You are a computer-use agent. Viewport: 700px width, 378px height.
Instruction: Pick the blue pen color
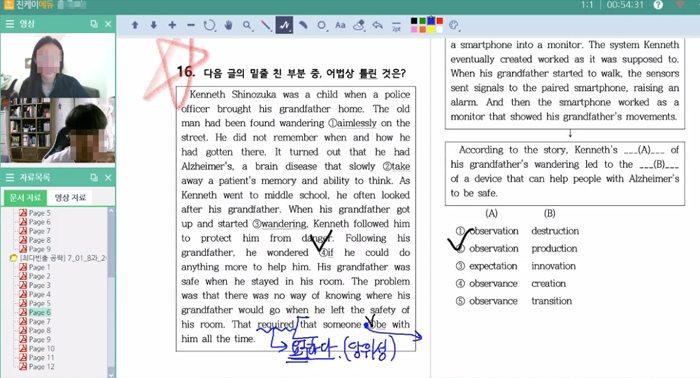[431, 21]
